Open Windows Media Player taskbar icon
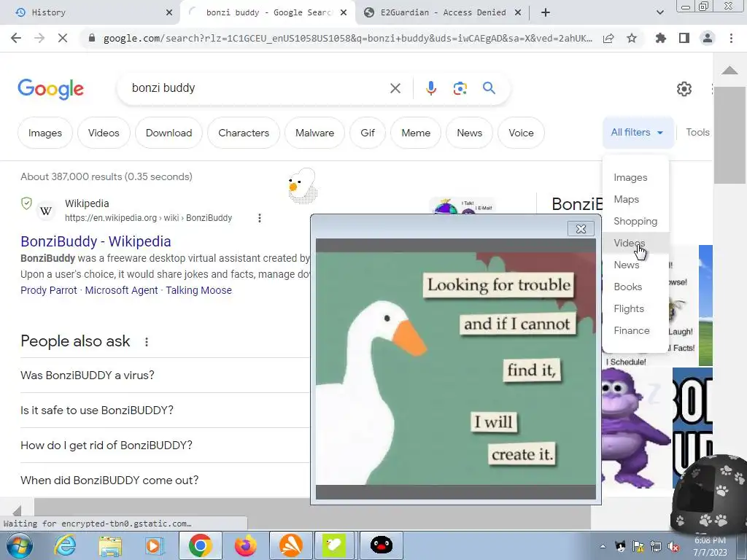Viewport: 747px width, 560px height. [153, 545]
